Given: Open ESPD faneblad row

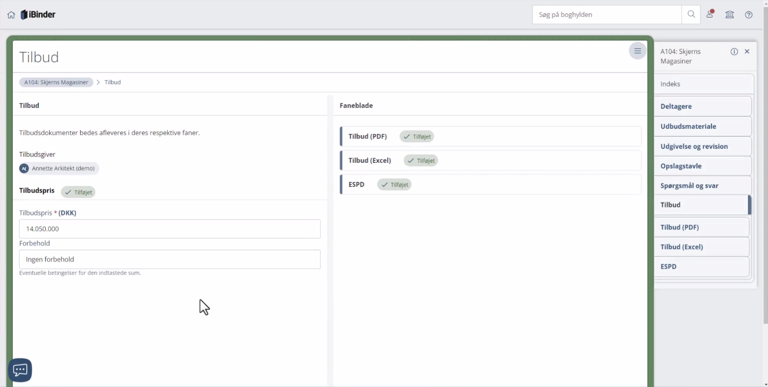Looking at the screenshot, I should 490,184.
